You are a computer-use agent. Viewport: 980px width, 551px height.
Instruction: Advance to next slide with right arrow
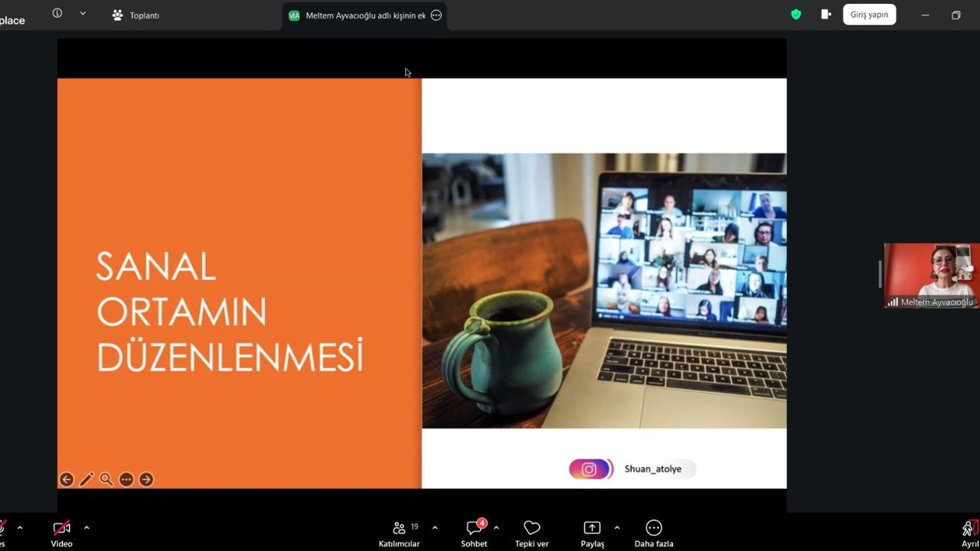[146, 480]
